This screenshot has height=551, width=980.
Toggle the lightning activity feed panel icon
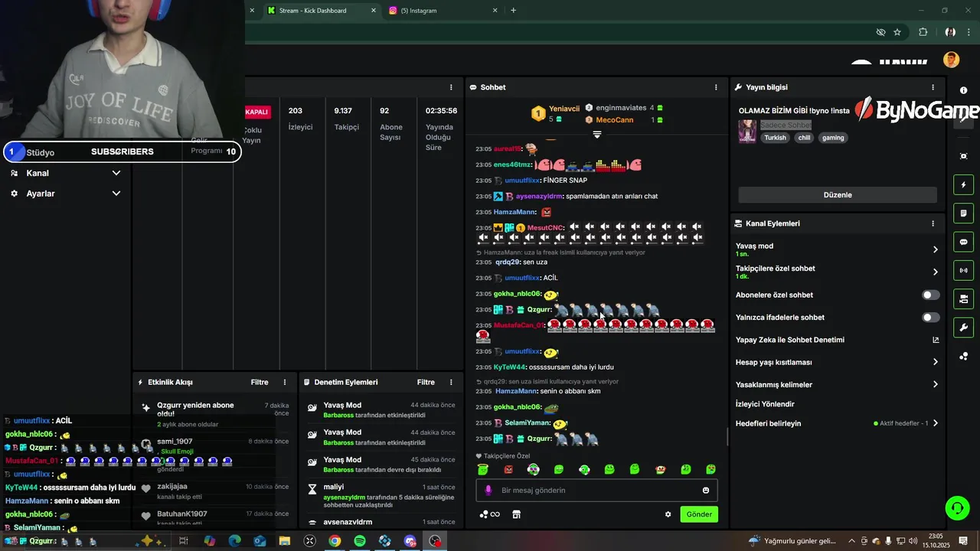coord(963,185)
